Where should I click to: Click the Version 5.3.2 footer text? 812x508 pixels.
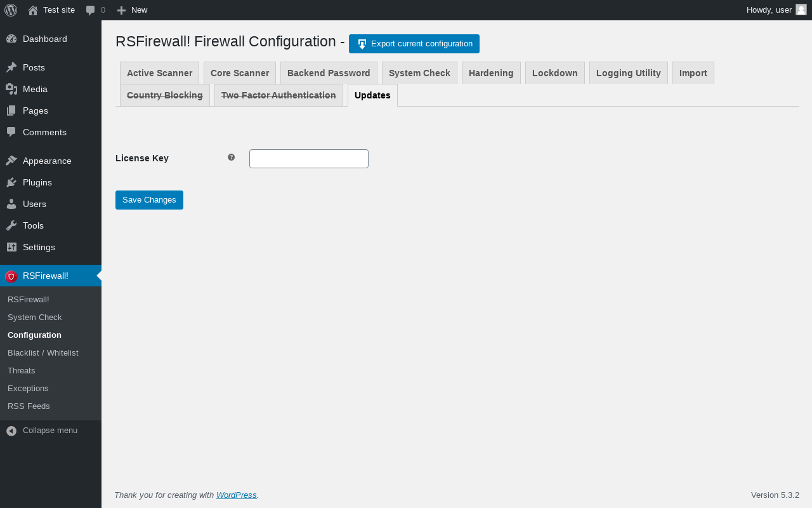[775, 495]
